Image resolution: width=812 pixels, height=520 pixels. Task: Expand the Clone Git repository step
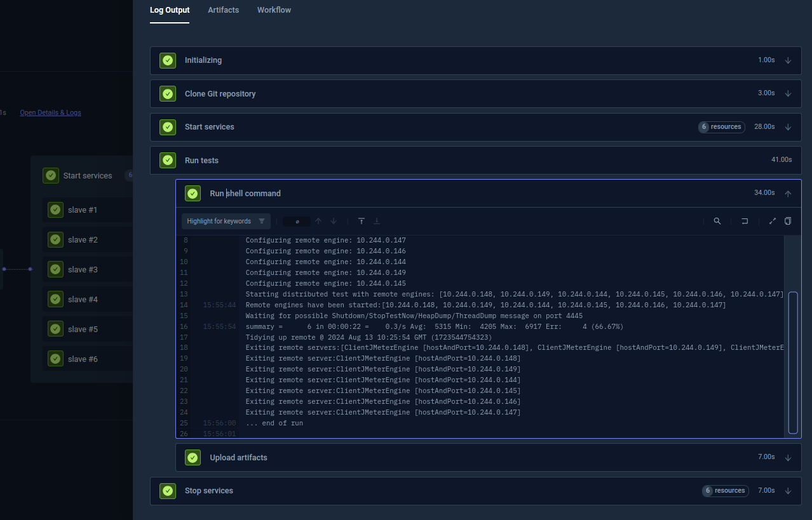(x=788, y=93)
